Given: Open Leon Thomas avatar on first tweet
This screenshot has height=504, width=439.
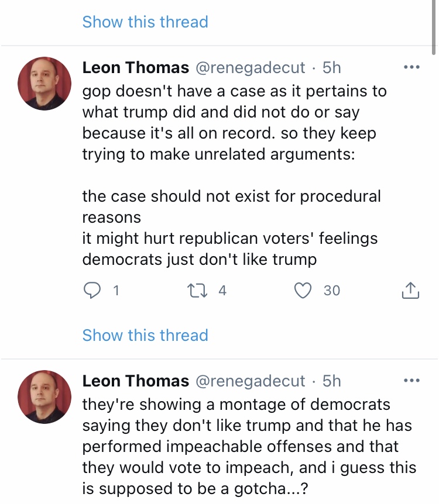Looking at the screenshot, I should coord(44,84).
